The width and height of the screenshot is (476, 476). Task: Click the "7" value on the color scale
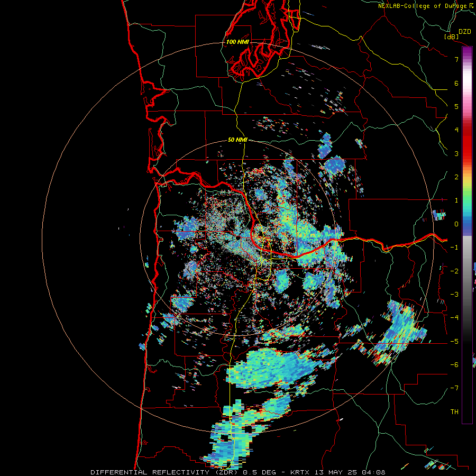[x=456, y=59]
